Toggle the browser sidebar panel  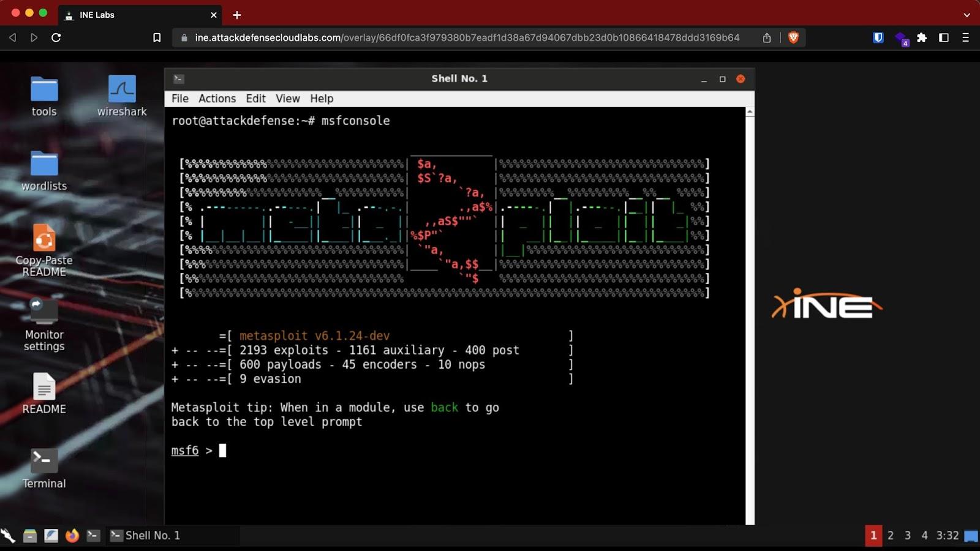(x=944, y=37)
